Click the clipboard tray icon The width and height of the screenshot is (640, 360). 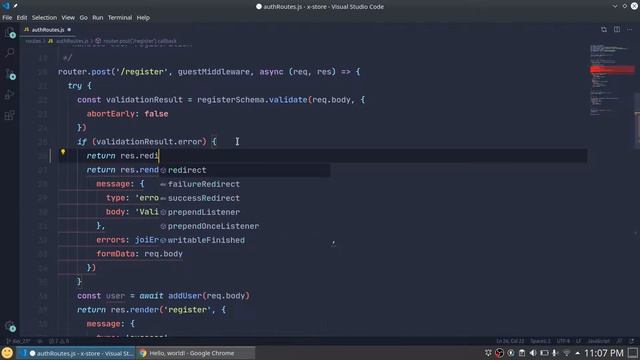tap(522, 353)
